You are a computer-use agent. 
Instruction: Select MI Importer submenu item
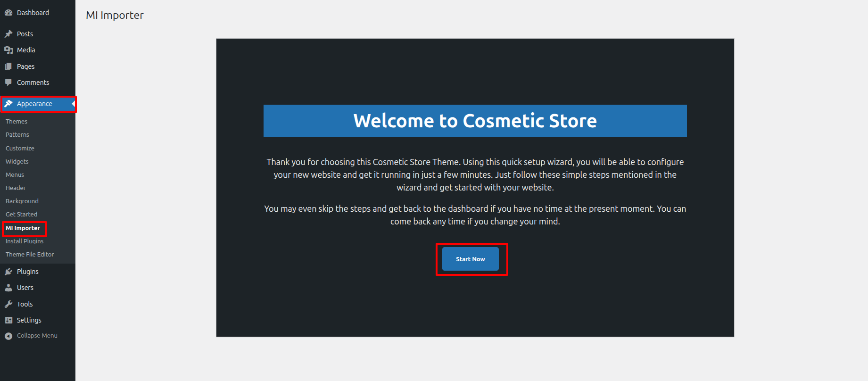[x=23, y=228]
